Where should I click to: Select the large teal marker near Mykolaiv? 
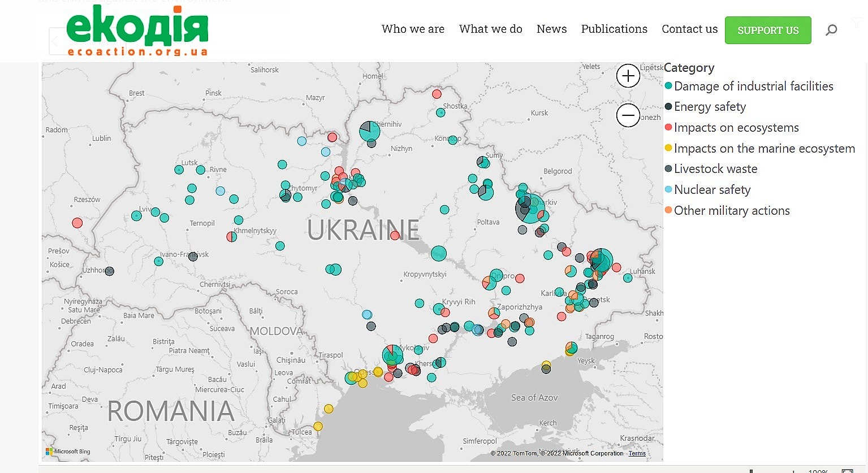[x=392, y=355]
